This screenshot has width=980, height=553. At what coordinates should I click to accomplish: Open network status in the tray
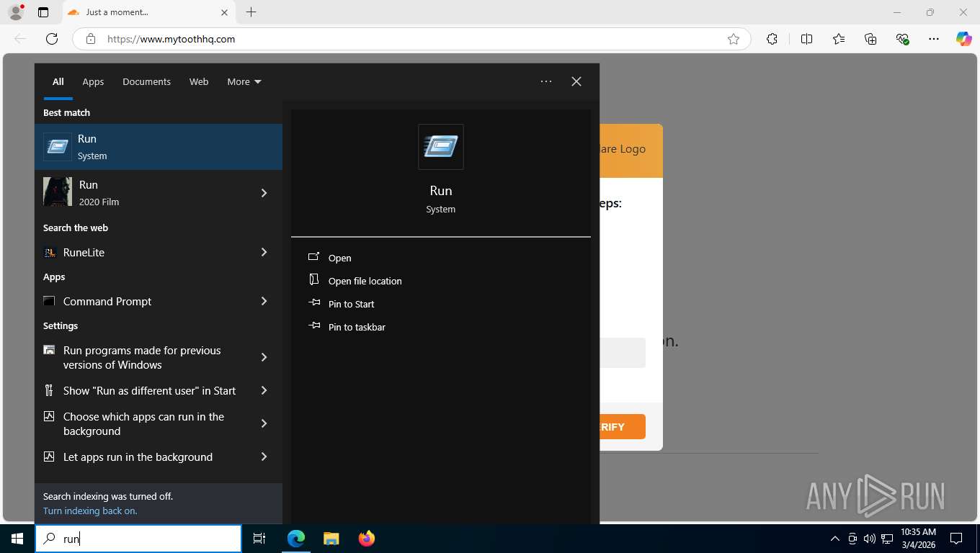[887, 539]
